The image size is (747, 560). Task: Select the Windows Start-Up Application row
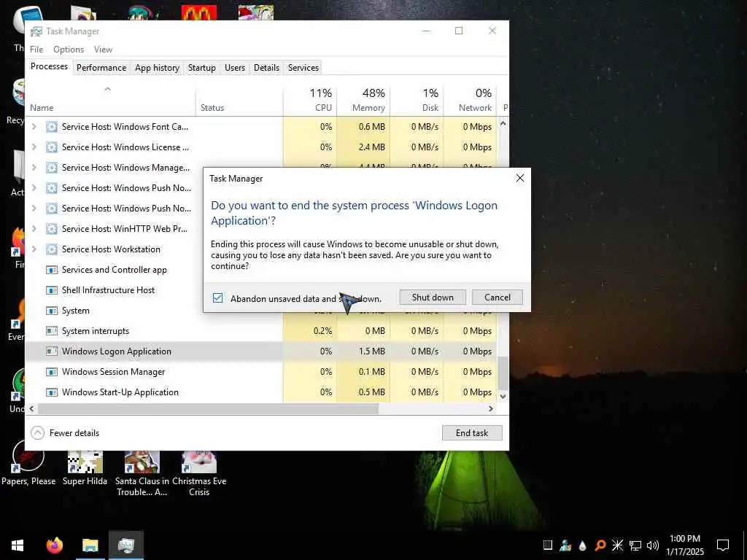tap(261, 392)
